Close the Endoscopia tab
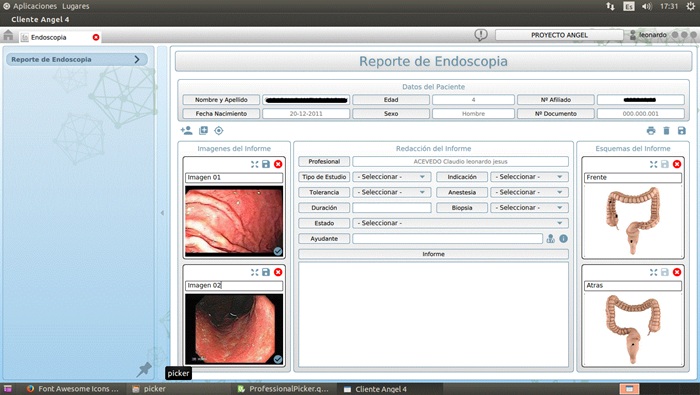The height and width of the screenshot is (395, 700). [x=96, y=37]
